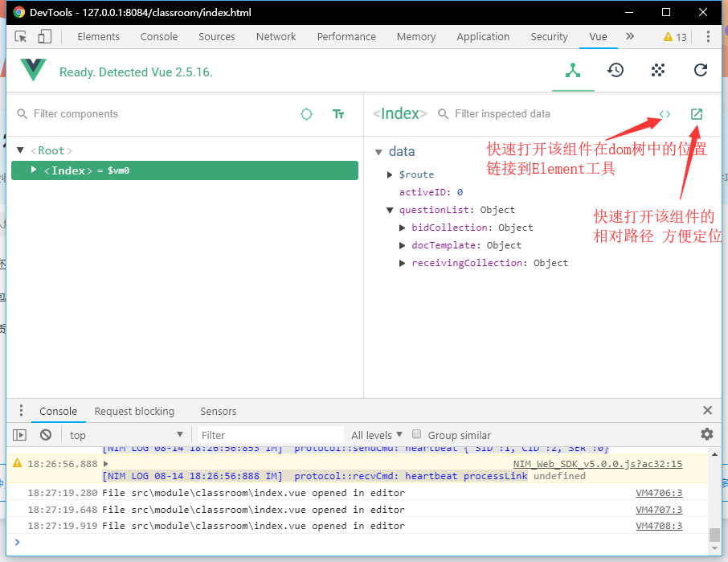Expand the Index component arrow
The height and width of the screenshot is (562, 728).
[x=34, y=170]
